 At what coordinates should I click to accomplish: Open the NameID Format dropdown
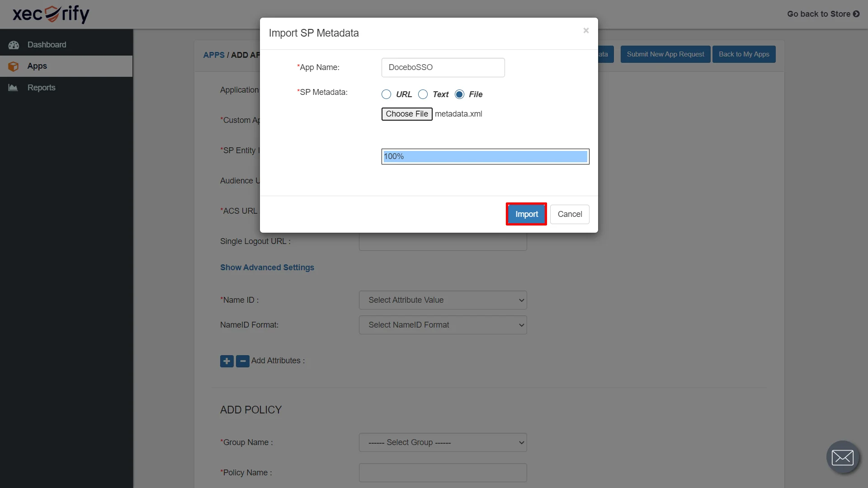[443, 325]
